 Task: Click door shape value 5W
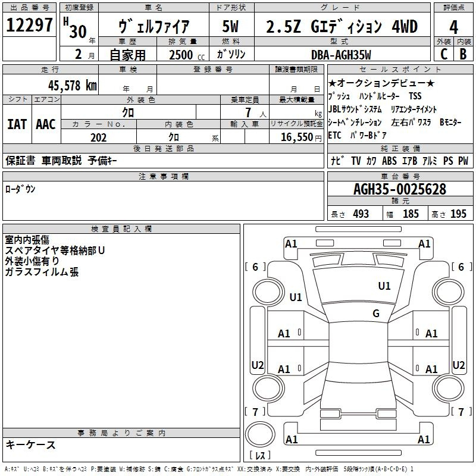point(231,26)
